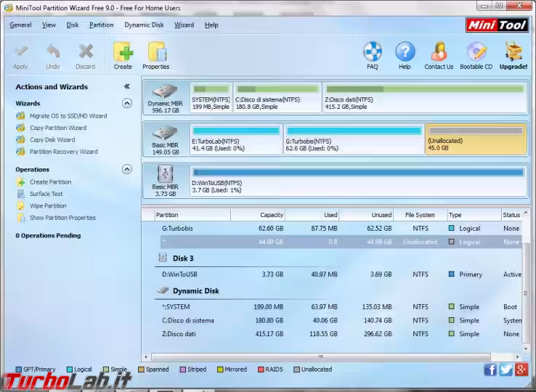
Task: Select the G:Turbobis partition block
Action: [x=354, y=139]
